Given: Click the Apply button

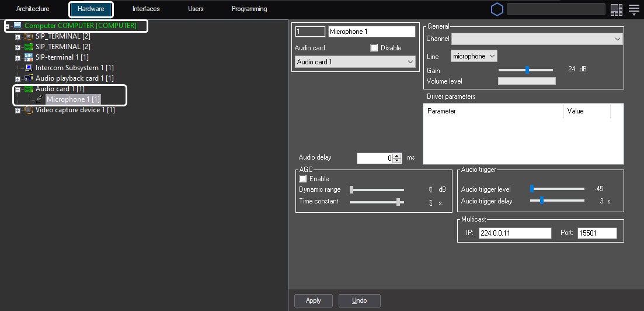Looking at the screenshot, I should coord(314,300).
